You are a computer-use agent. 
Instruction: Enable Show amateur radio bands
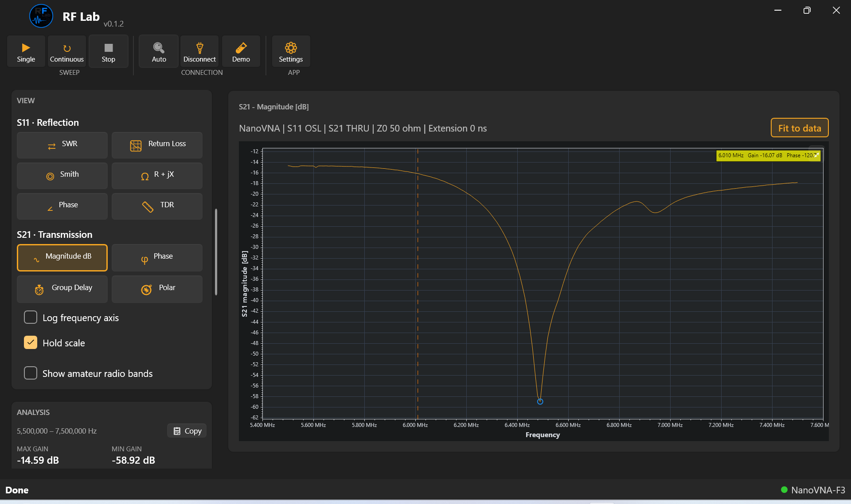coord(31,373)
